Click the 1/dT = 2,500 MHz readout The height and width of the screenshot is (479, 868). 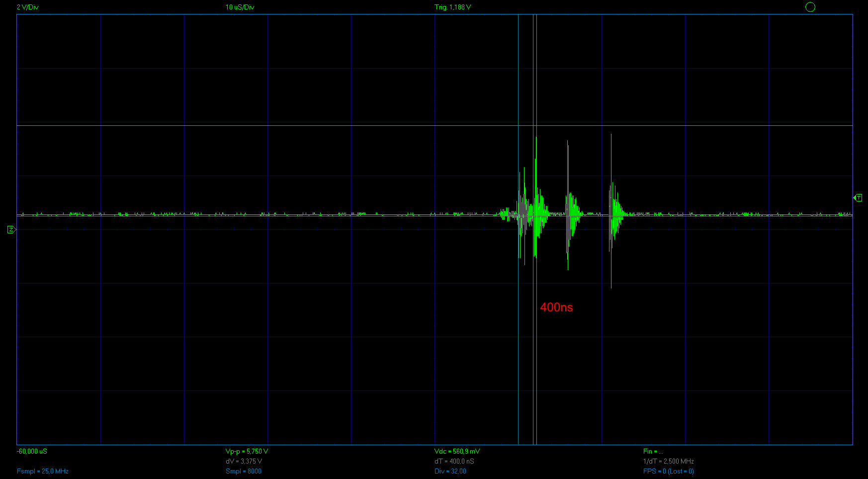click(x=668, y=461)
